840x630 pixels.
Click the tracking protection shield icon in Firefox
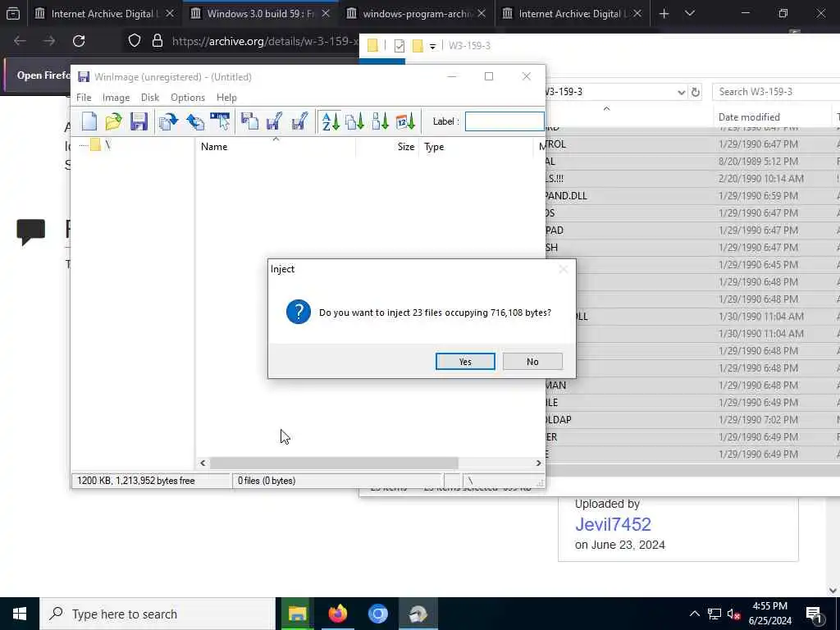click(x=135, y=41)
